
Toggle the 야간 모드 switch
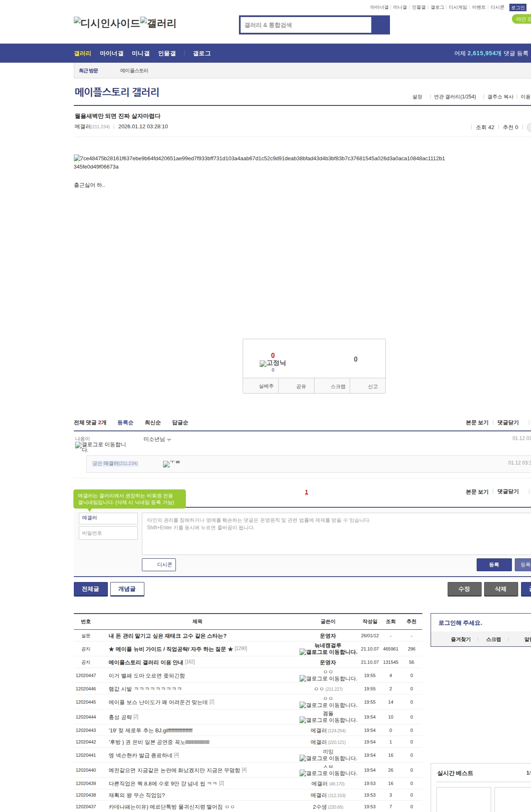(x=522, y=19)
